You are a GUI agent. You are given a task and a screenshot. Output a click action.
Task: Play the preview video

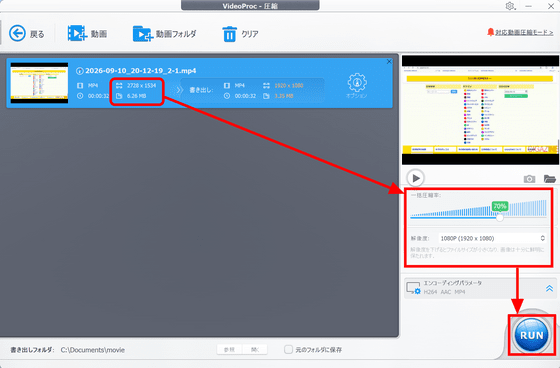click(415, 178)
